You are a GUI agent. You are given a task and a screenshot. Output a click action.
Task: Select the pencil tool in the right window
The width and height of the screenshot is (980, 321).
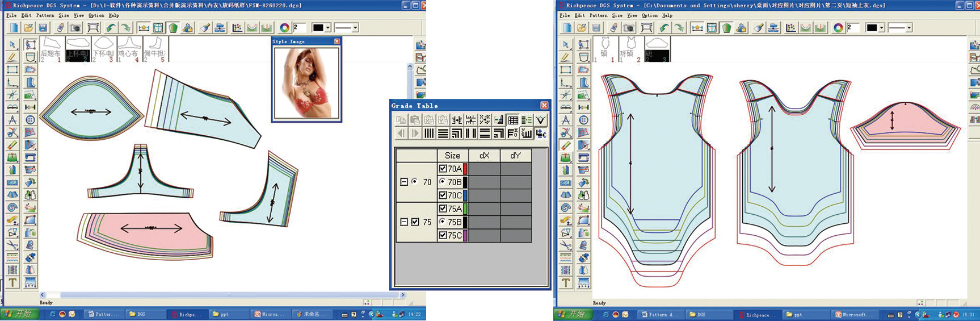(566, 57)
